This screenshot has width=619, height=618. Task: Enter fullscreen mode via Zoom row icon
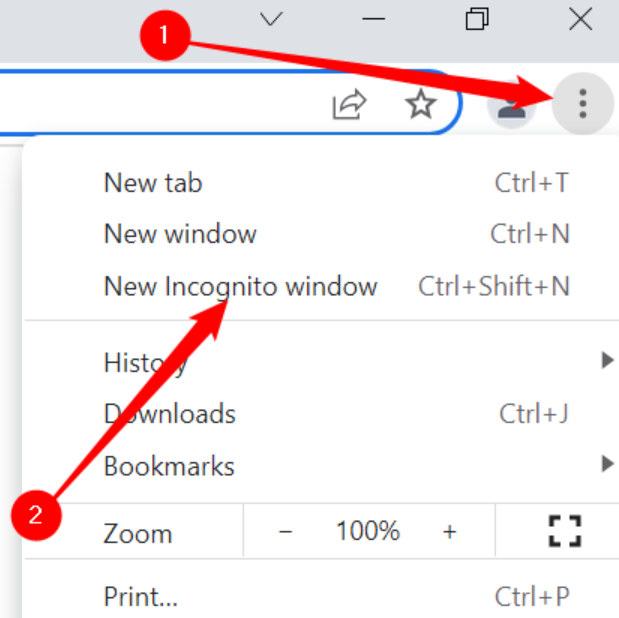[x=565, y=531]
